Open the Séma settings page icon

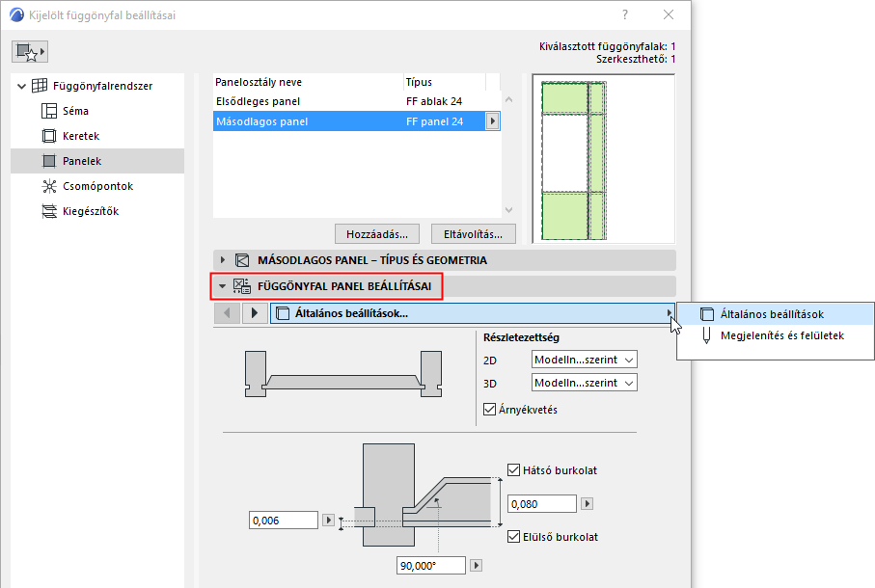click(49, 111)
